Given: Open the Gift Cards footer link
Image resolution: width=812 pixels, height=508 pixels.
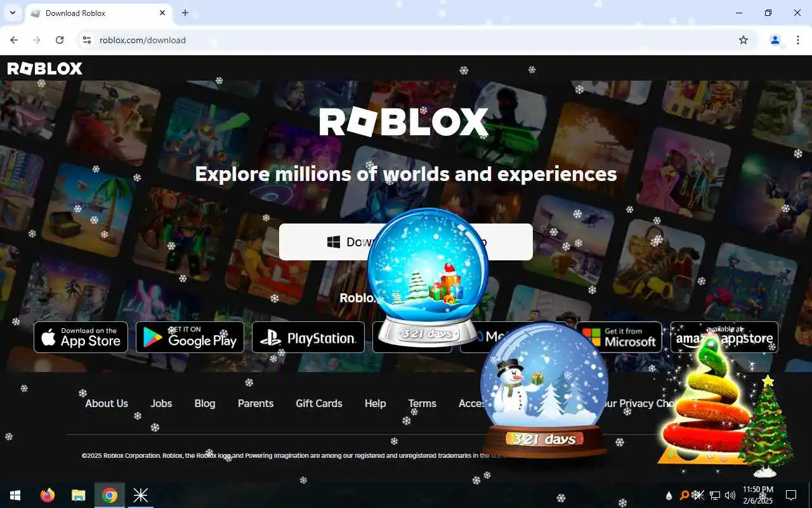Looking at the screenshot, I should point(319,403).
